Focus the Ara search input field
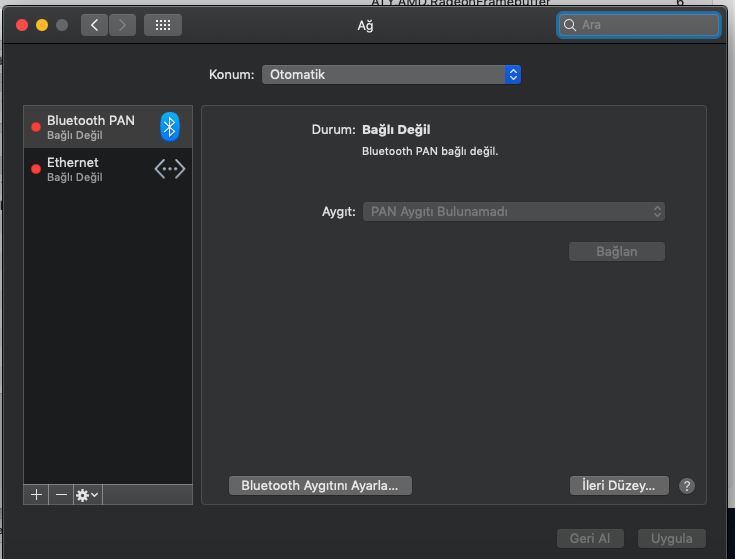 pyautogui.click(x=645, y=25)
